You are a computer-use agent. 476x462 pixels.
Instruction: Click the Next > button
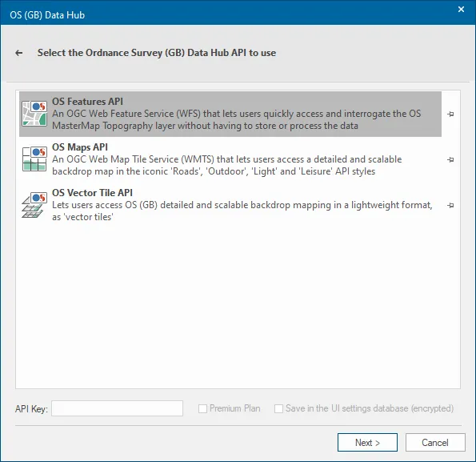coord(367,442)
